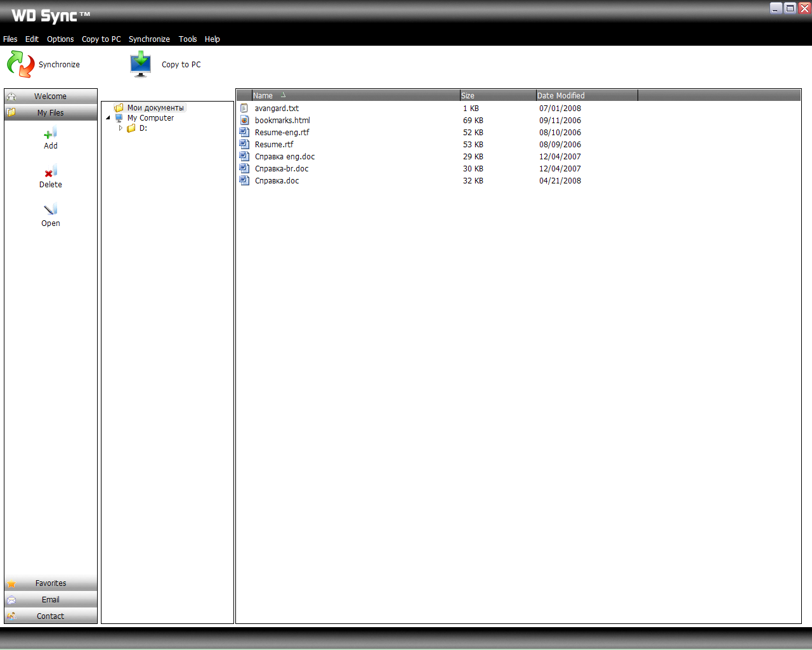Click the 08/09/2006 date cell
Viewport: 812px width, 650px height.
coord(560,145)
